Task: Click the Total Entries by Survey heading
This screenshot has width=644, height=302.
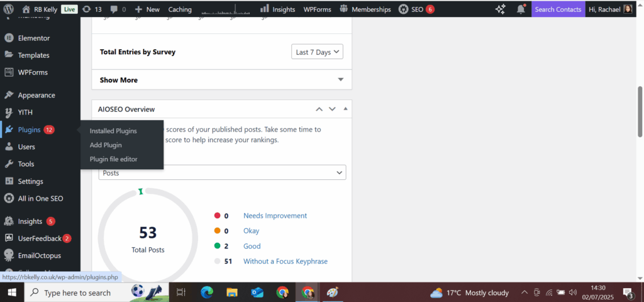Action: tap(138, 52)
